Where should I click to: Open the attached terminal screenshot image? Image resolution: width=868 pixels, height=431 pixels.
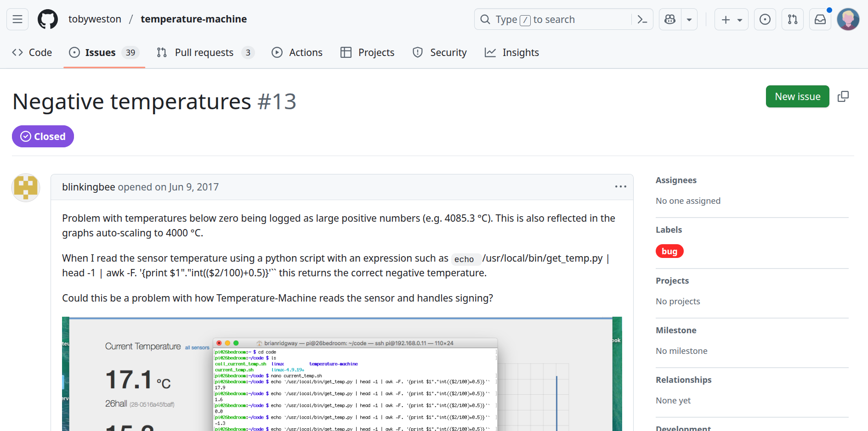[x=342, y=374]
